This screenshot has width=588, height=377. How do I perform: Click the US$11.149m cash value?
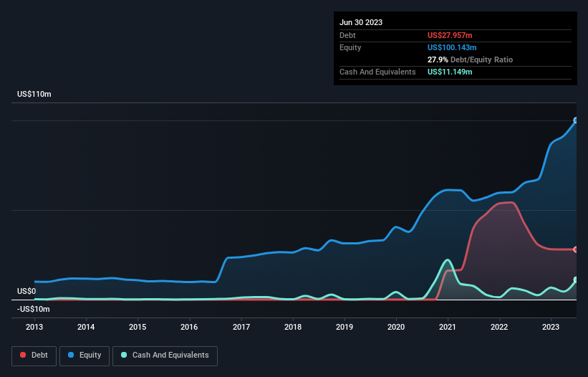(x=450, y=72)
